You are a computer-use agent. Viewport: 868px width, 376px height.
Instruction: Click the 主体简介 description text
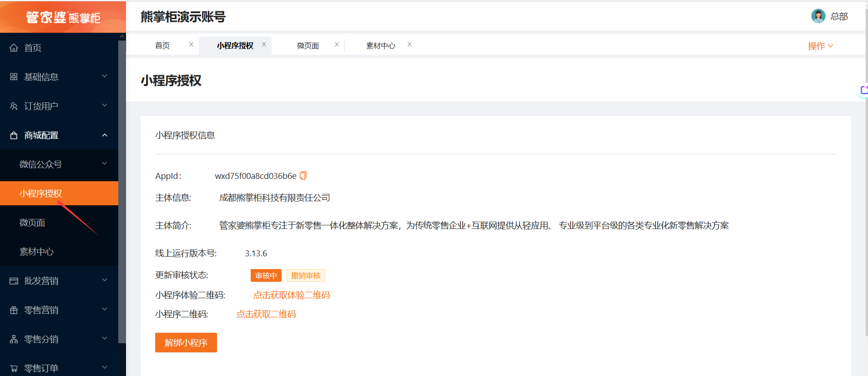(x=474, y=225)
